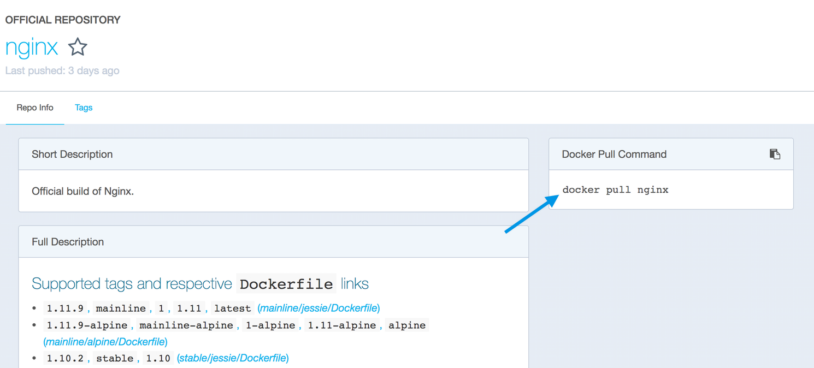Click the 1.11.9-alpine tag
814x368 pixels.
pos(87,325)
